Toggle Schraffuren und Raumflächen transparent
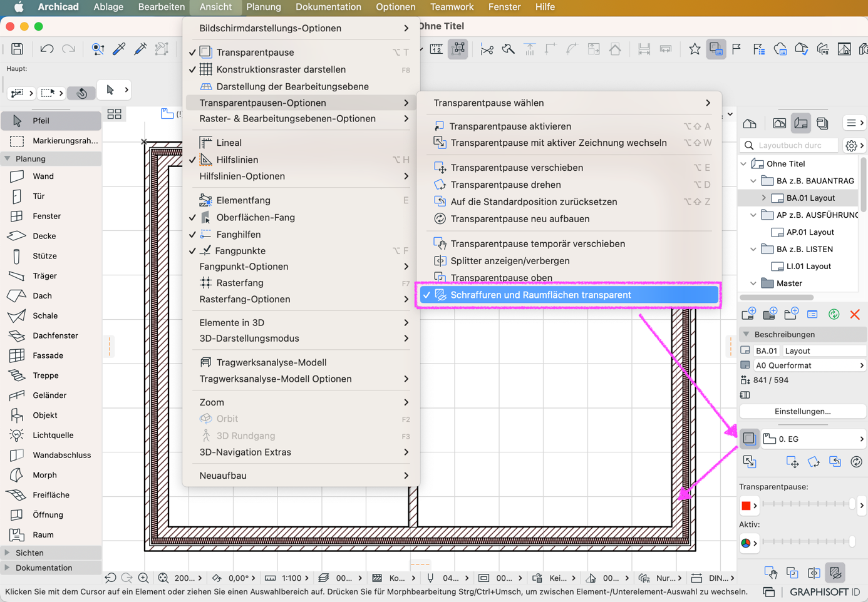 tap(569, 295)
